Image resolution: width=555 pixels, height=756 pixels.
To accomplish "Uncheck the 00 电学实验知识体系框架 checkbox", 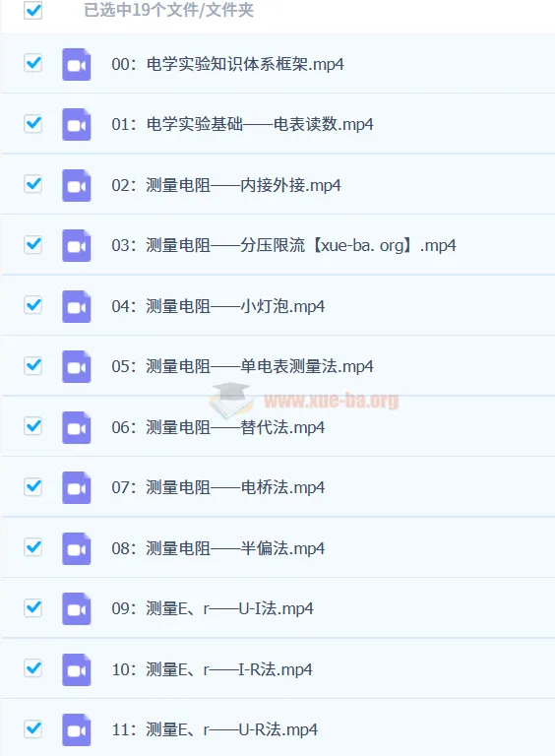I will coord(33,63).
